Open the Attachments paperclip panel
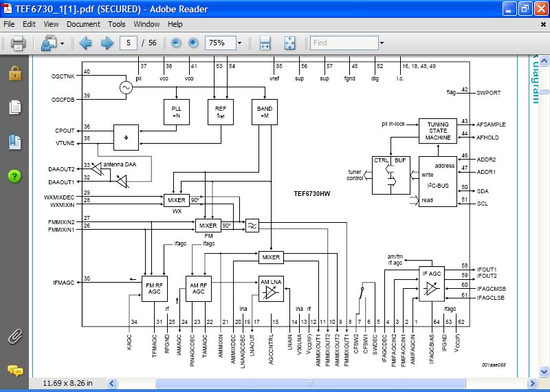550x392 pixels. click(14, 337)
